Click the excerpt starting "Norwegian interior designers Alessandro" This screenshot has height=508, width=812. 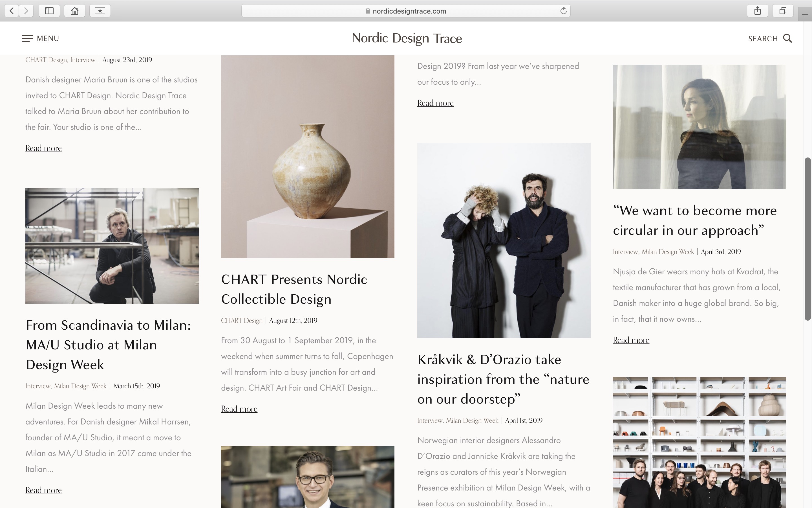[504, 472]
